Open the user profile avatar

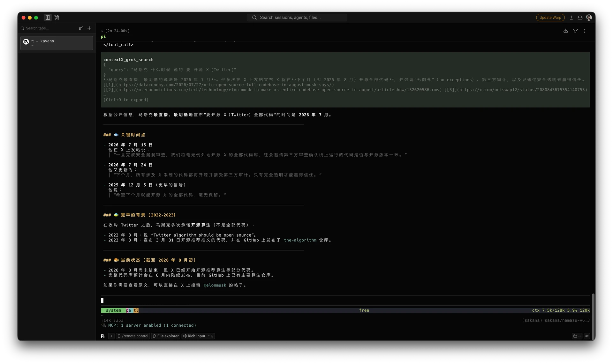coord(589,18)
